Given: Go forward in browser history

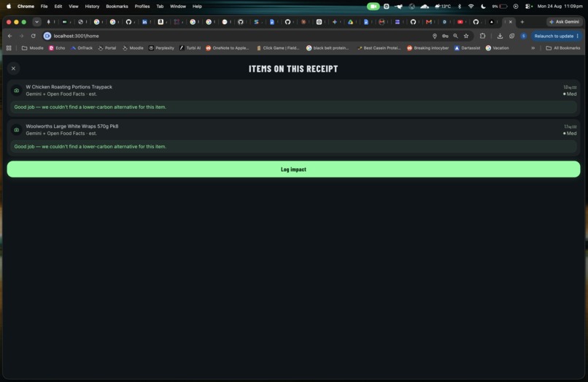Looking at the screenshot, I should (x=21, y=36).
